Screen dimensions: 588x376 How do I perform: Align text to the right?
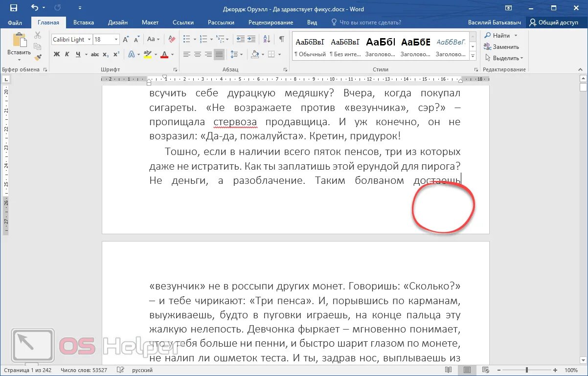208,54
